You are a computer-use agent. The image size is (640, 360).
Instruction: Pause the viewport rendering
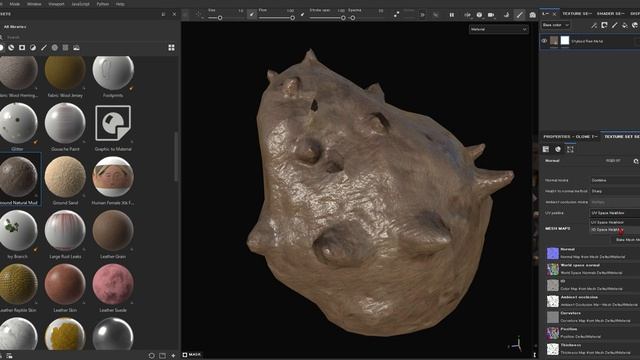click(x=452, y=15)
